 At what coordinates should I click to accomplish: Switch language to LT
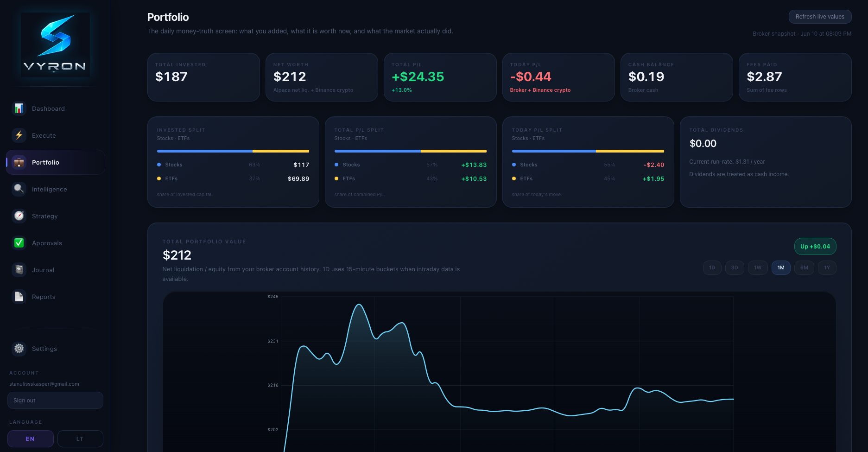point(80,439)
